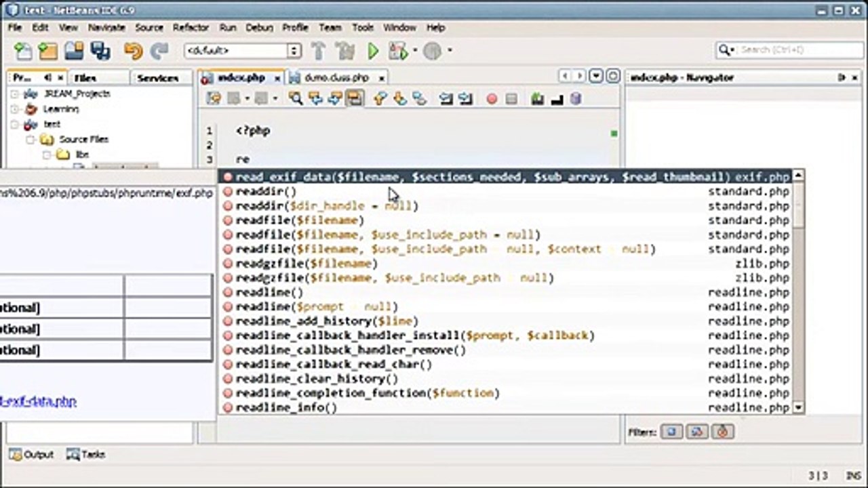The image size is (868, 488).
Task: Click the Clean and Build icon
Action: (x=345, y=51)
